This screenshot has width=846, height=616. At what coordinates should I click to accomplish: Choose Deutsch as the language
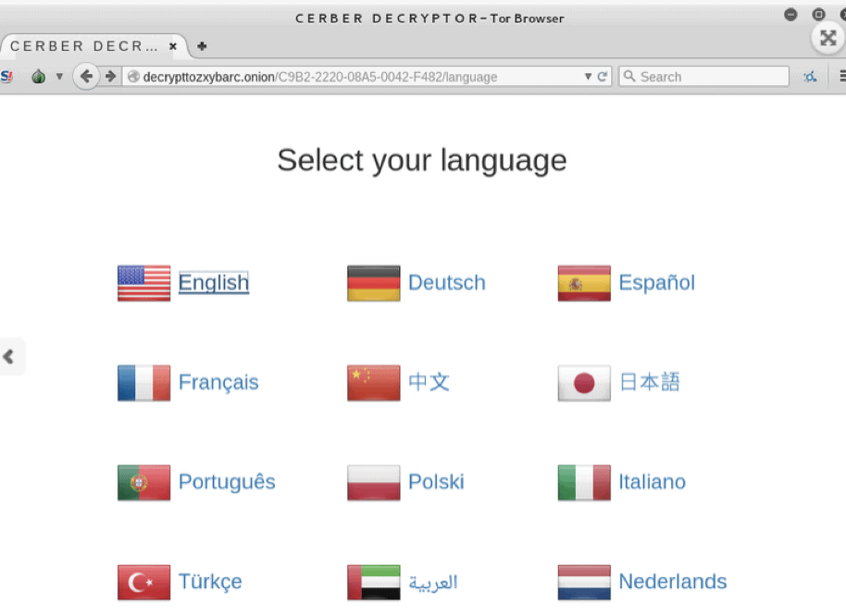[x=447, y=282]
